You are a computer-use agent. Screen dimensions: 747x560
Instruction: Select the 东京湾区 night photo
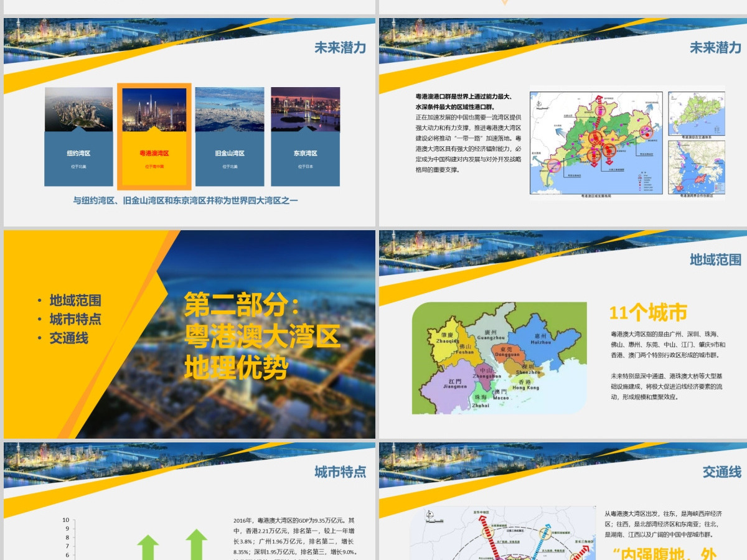[x=305, y=109]
